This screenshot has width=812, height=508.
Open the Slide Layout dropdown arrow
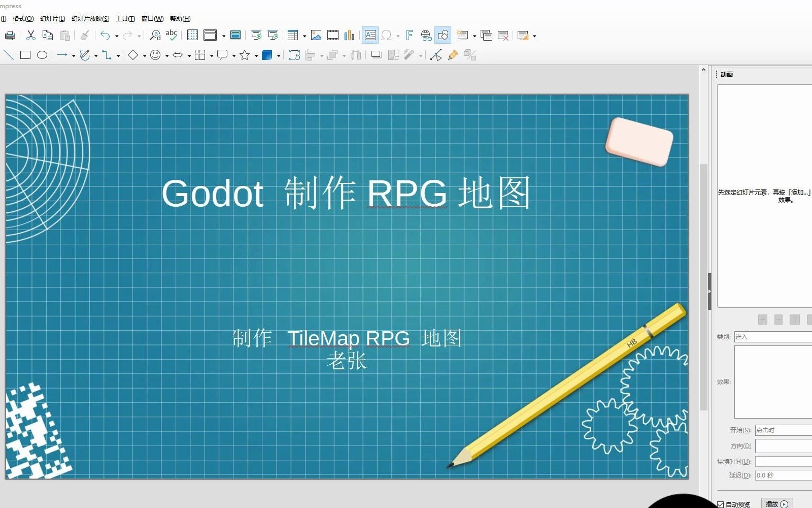click(534, 36)
